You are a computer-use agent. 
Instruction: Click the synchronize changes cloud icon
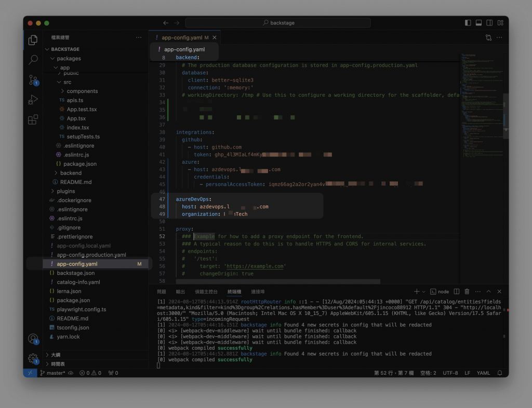[x=71, y=373]
